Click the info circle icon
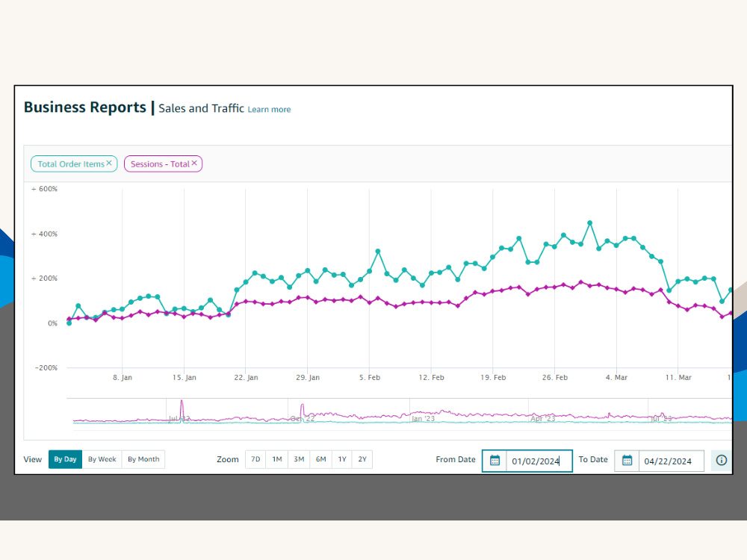 (722, 460)
